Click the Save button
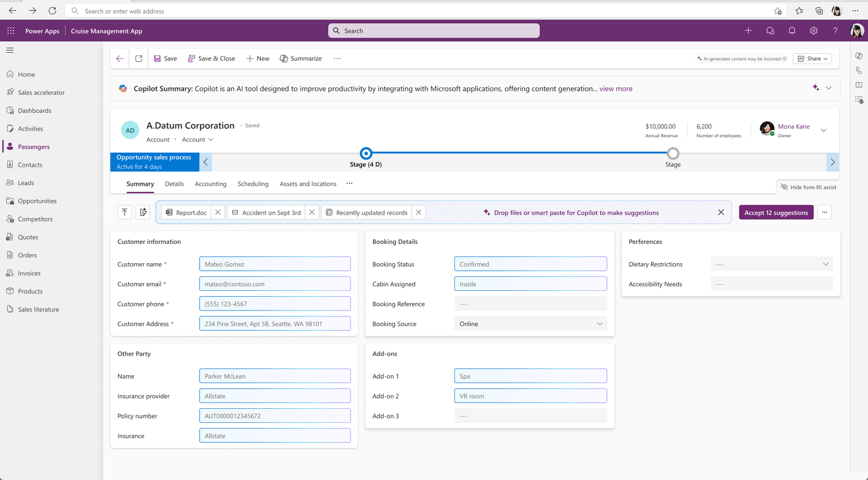Screen dimensions: 868x480 click(165, 58)
